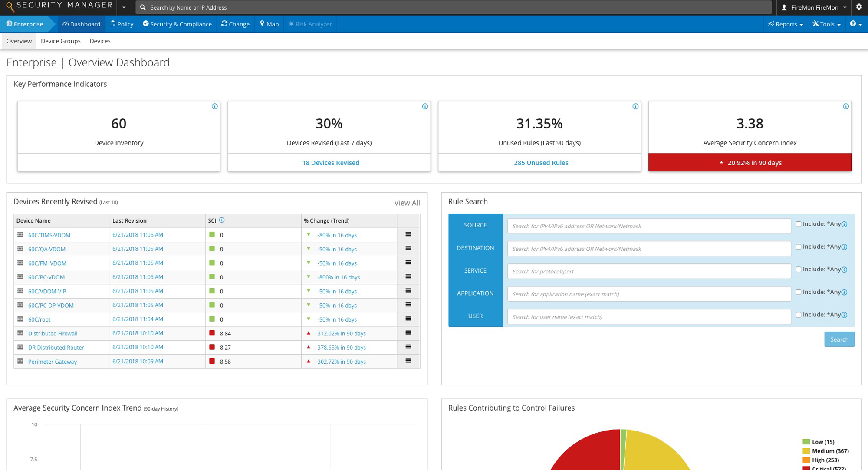Viewport: 868px width, 470px height.
Task: Click info icon on Average Security Concern card
Action: (845, 106)
